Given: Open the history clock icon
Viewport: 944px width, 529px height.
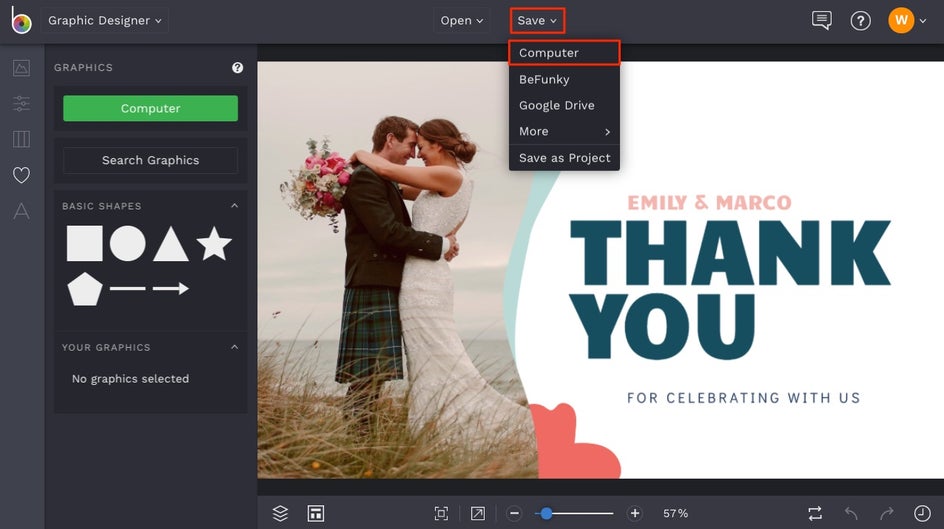Looking at the screenshot, I should [x=922, y=513].
